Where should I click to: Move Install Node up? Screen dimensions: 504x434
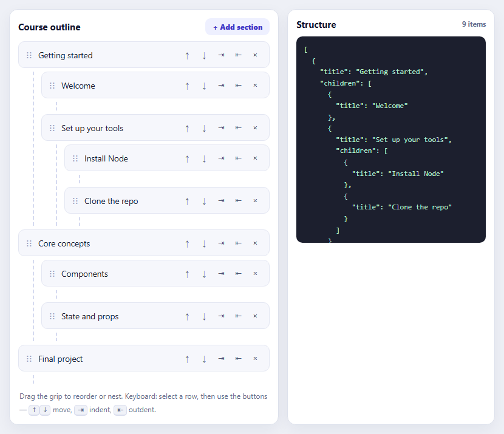(187, 158)
